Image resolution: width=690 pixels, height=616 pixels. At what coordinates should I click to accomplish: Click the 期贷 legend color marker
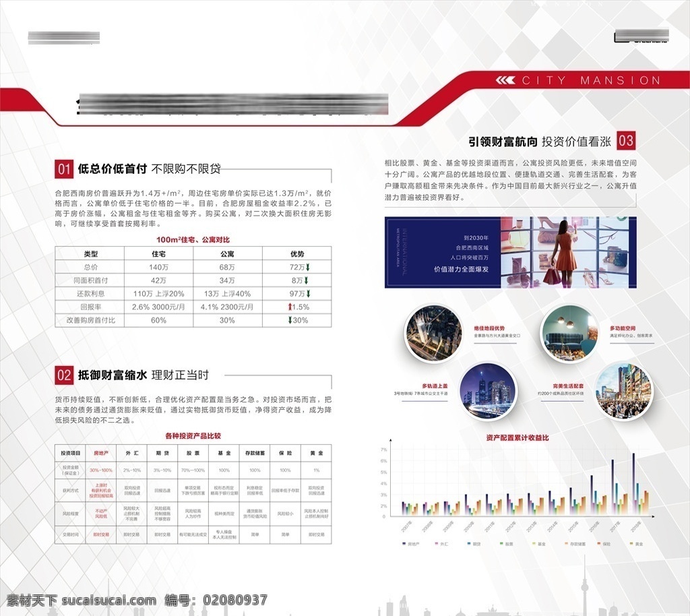point(469,544)
